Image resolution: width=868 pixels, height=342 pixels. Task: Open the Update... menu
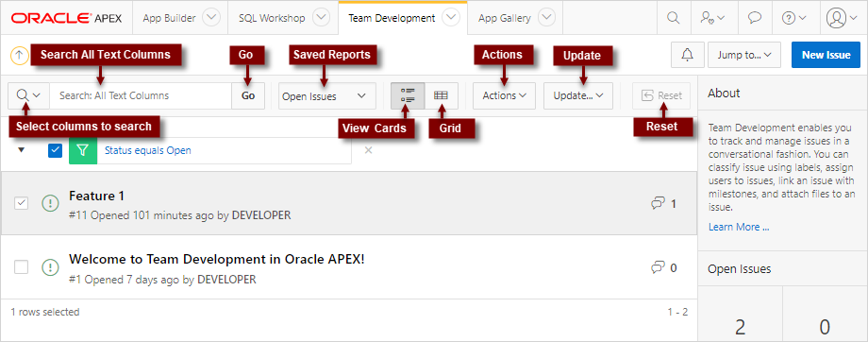click(x=578, y=95)
